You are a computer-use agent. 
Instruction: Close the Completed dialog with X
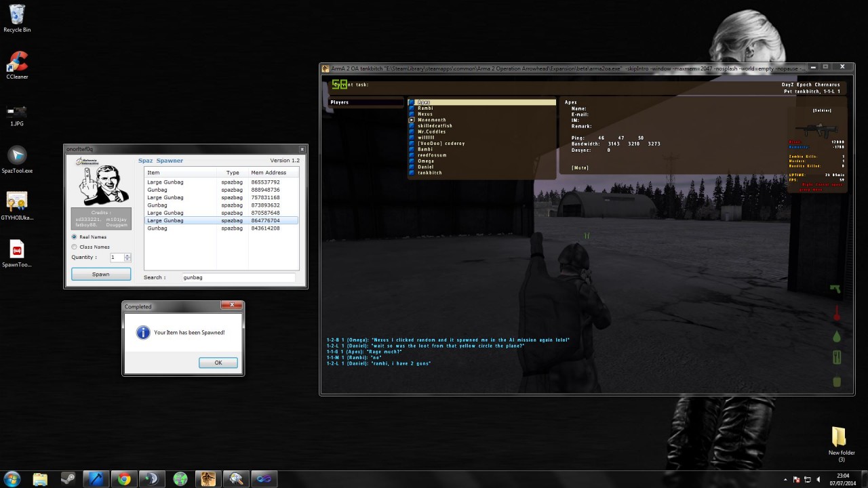click(231, 306)
